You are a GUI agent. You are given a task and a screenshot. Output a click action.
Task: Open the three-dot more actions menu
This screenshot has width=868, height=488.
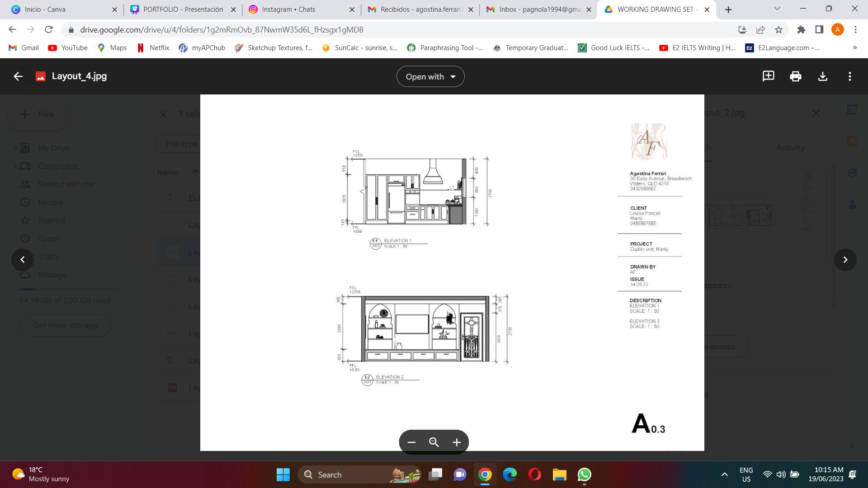pos(849,76)
